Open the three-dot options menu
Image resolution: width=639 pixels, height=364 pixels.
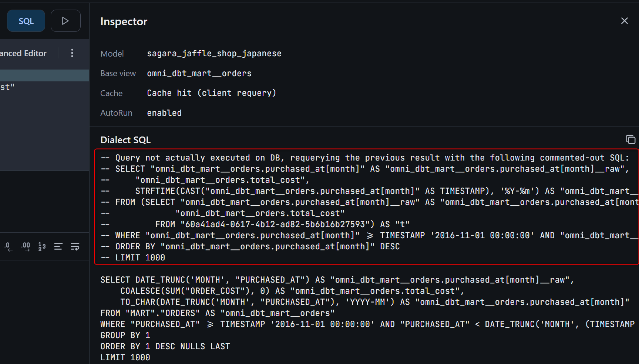click(x=72, y=53)
